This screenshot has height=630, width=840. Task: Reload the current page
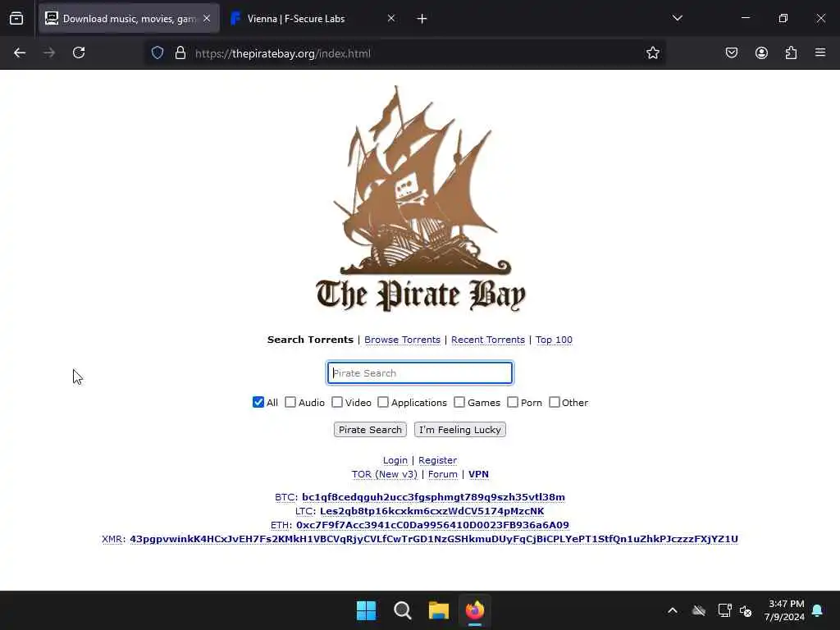click(79, 52)
